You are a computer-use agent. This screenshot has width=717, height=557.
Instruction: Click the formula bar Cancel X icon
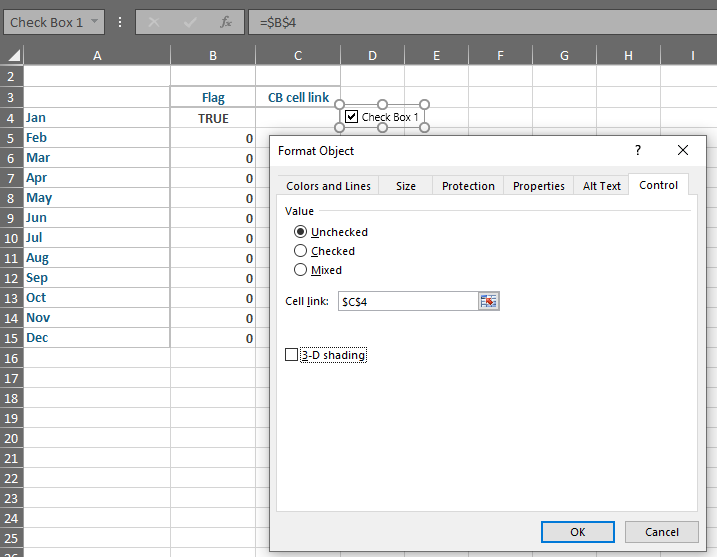pos(153,22)
